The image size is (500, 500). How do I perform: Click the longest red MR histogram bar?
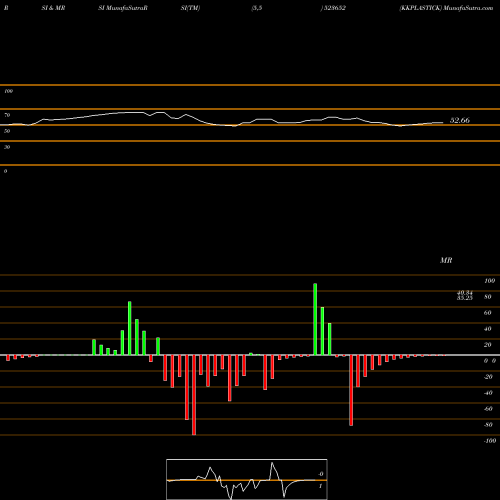click(x=194, y=395)
